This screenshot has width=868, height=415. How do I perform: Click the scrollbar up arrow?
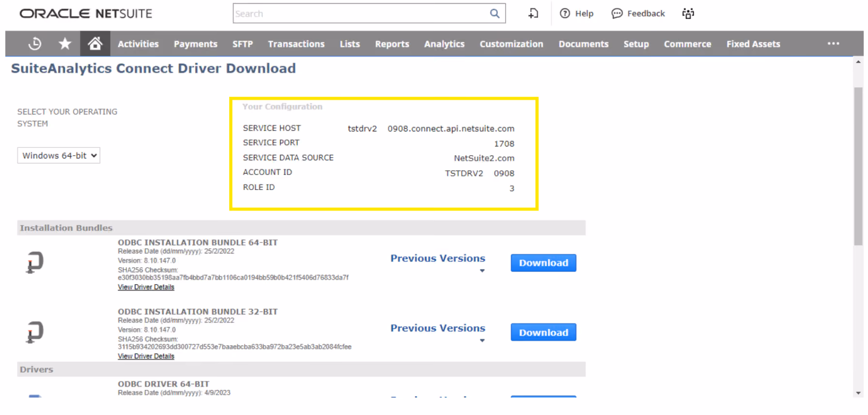click(x=858, y=62)
